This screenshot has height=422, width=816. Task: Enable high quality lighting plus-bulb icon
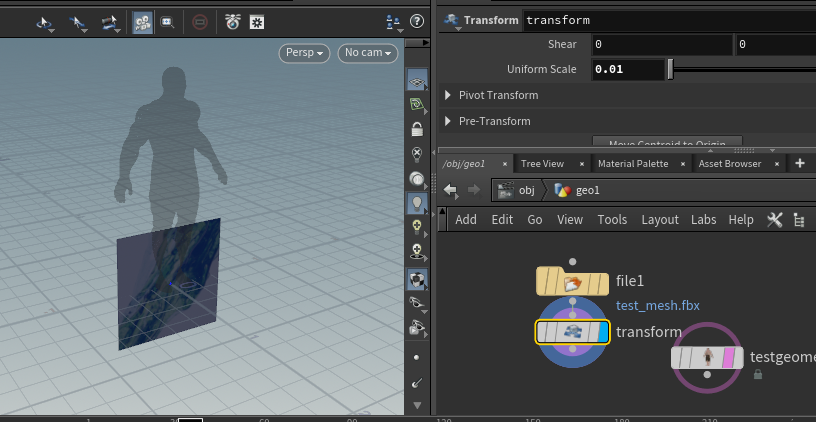(x=417, y=227)
